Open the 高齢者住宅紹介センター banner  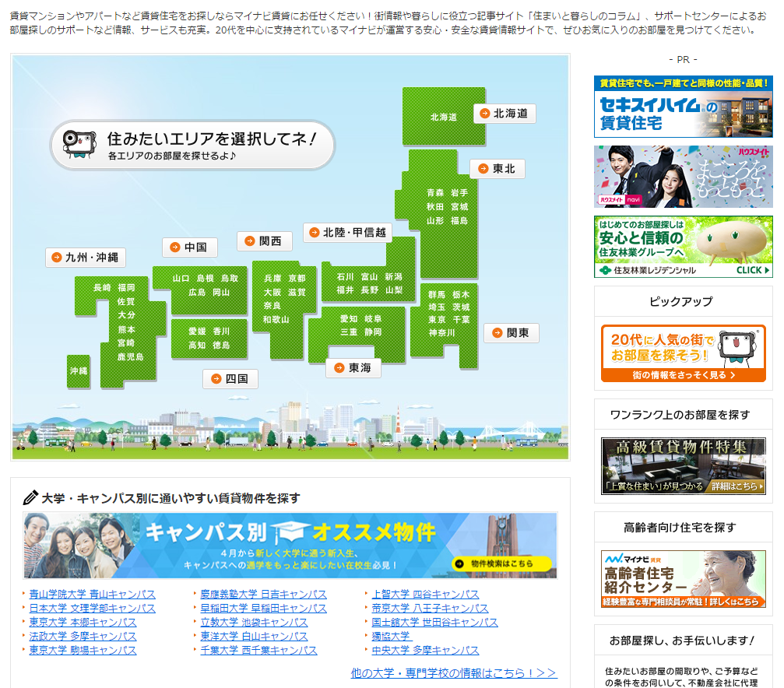(683, 579)
